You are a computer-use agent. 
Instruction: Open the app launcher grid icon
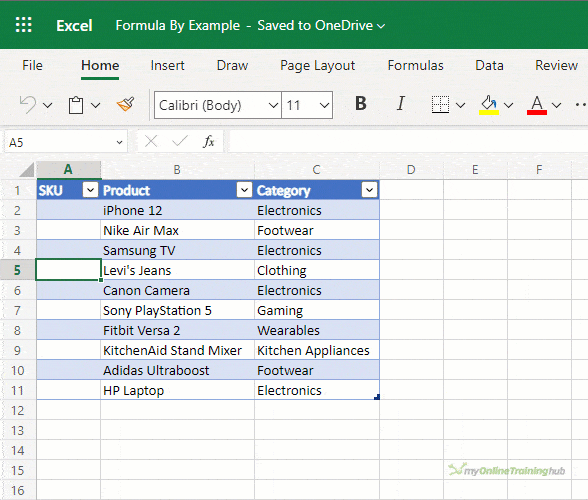24,25
